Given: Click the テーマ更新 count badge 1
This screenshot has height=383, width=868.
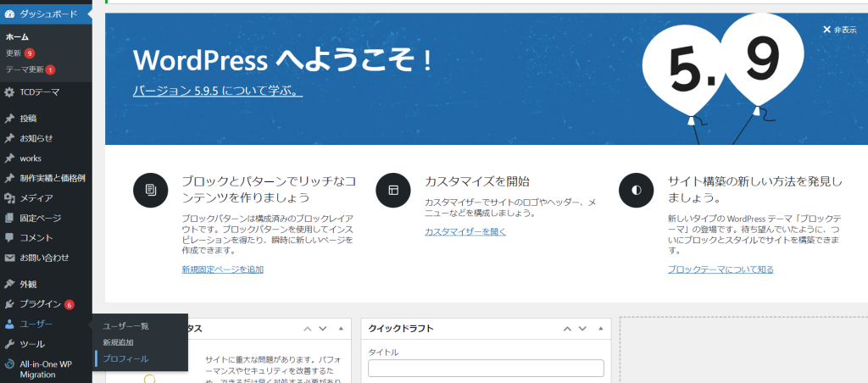Looking at the screenshot, I should 50,69.
